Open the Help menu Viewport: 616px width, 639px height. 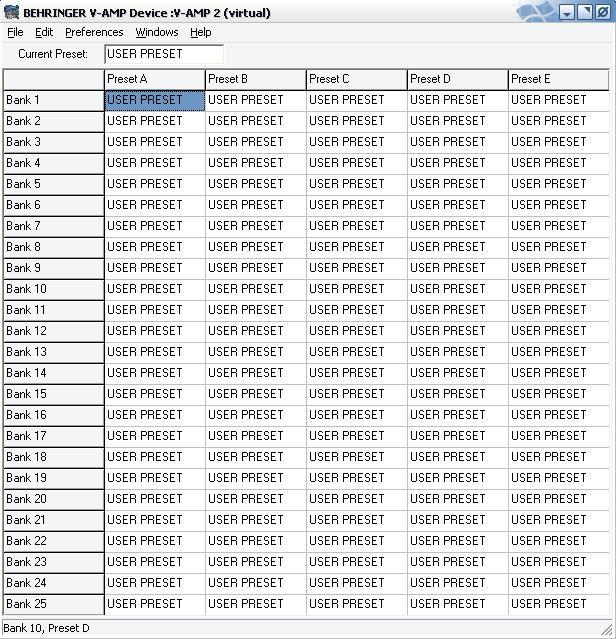pos(201,32)
